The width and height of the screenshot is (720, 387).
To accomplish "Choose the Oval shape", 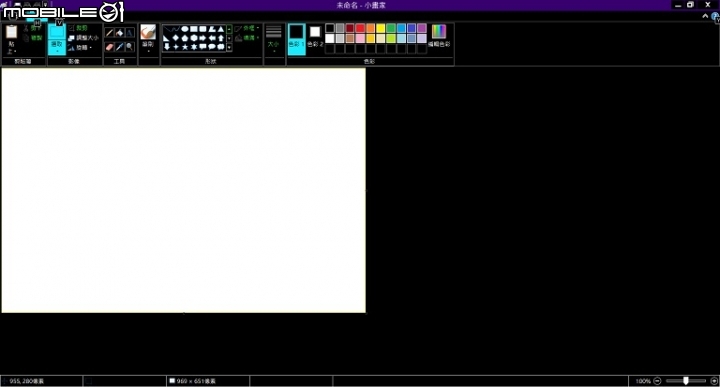I will point(185,29).
